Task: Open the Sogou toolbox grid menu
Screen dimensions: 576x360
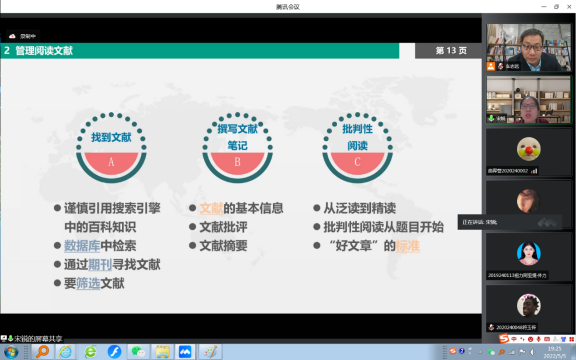Action: pyautogui.click(x=572, y=339)
